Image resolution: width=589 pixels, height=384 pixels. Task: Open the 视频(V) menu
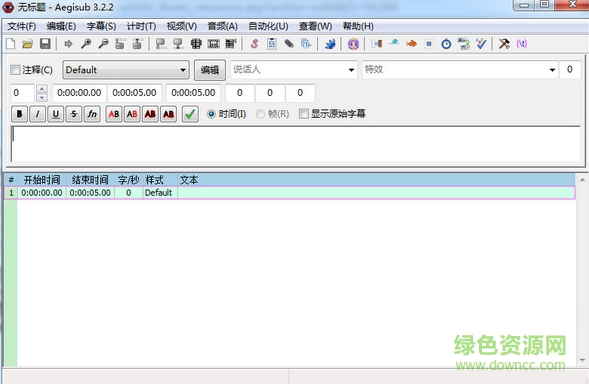pyautogui.click(x=182, y=26)
